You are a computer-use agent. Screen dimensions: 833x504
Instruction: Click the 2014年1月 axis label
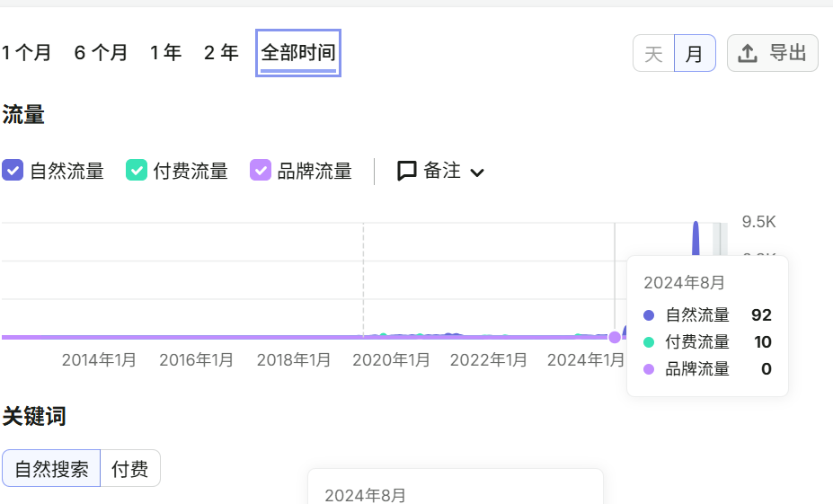click(x=99, y=360)
